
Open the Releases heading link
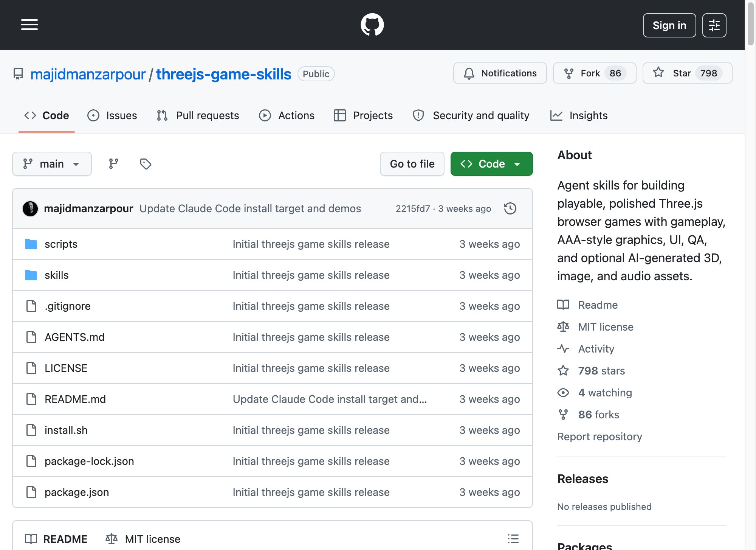tap(583, 479)
